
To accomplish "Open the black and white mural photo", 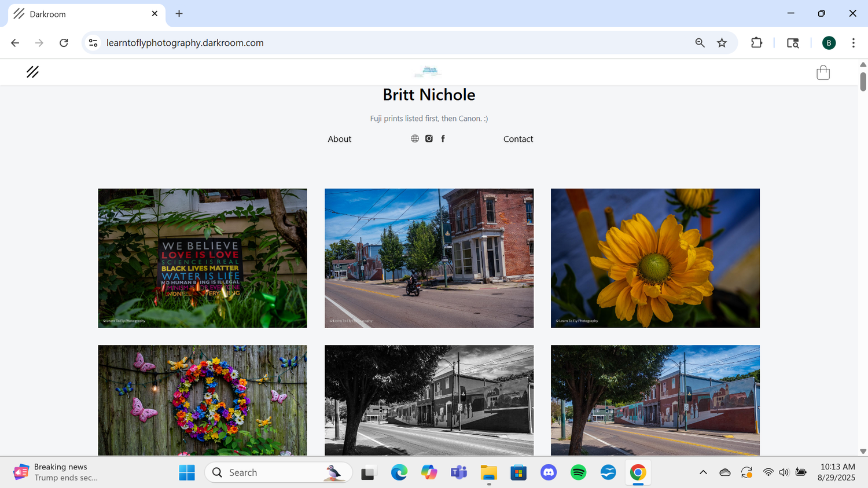I will tap(429, 401).
